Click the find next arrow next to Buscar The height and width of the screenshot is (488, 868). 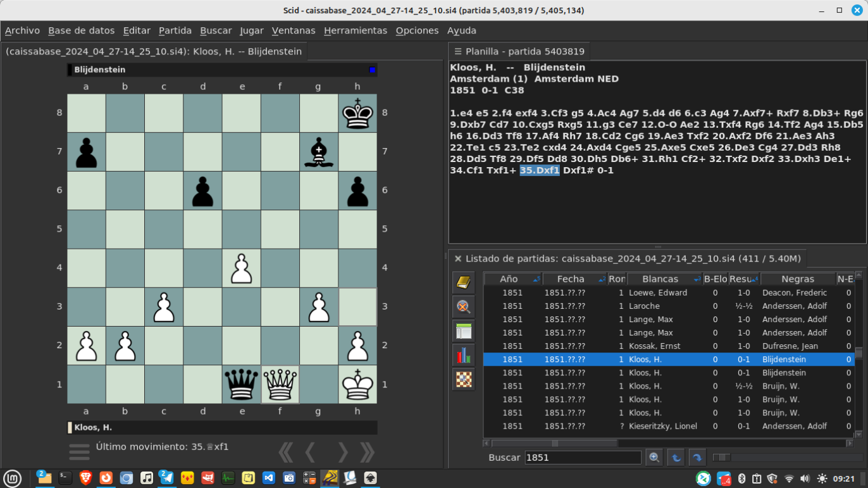tap(697, 458)
